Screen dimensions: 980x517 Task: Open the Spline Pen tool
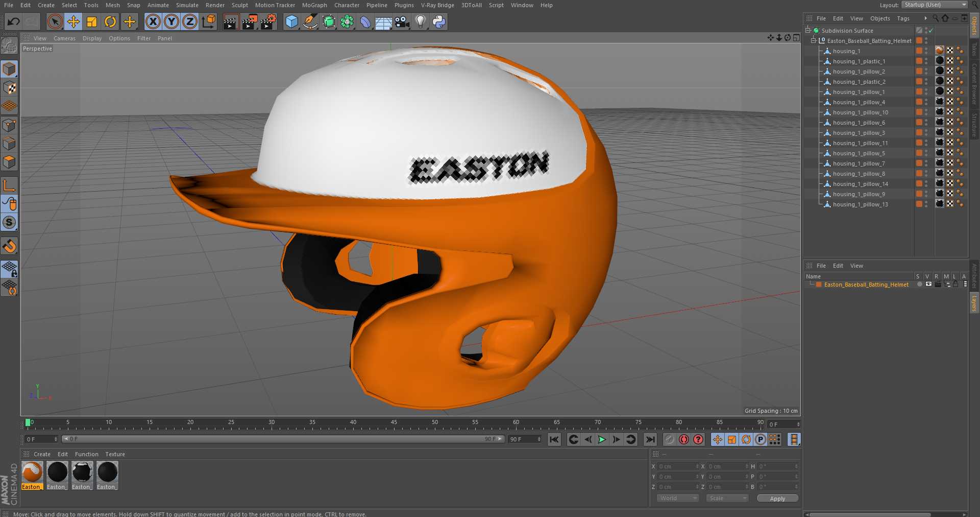[310, 21]
